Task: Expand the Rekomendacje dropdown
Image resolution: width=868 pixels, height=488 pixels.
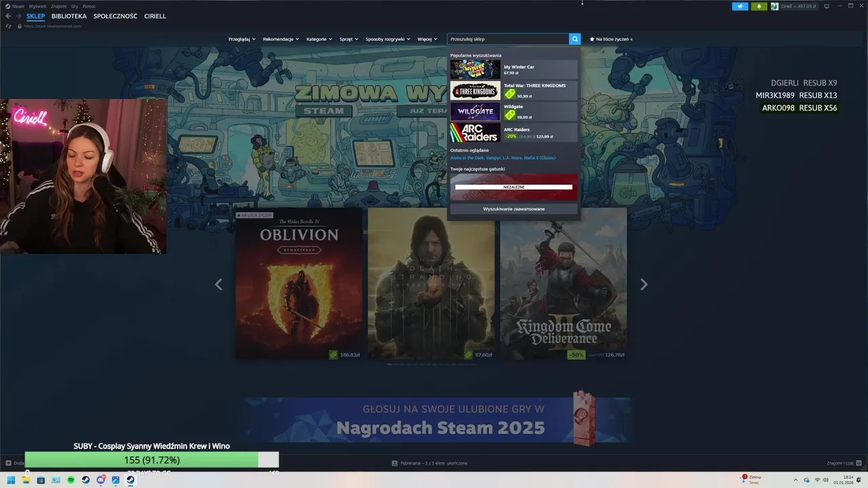Action: pos(281,39)
